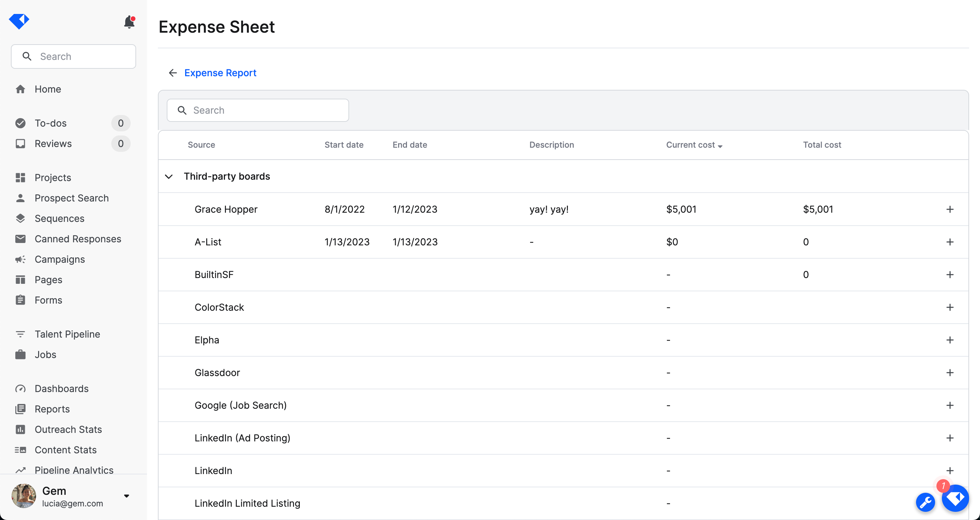The width and height of the screenshot is (980, 520).
Task: Add expense for Google (Job Search) row
Action: click(950, 406)
